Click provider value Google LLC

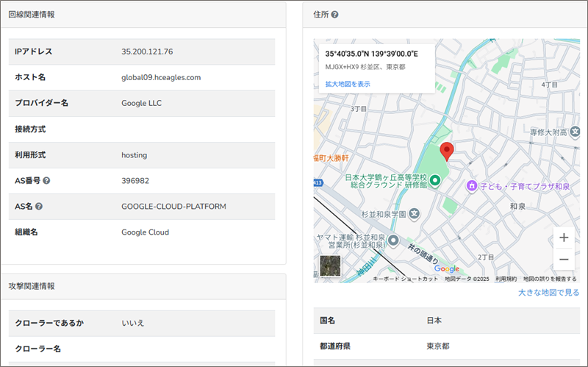point(141,103)
